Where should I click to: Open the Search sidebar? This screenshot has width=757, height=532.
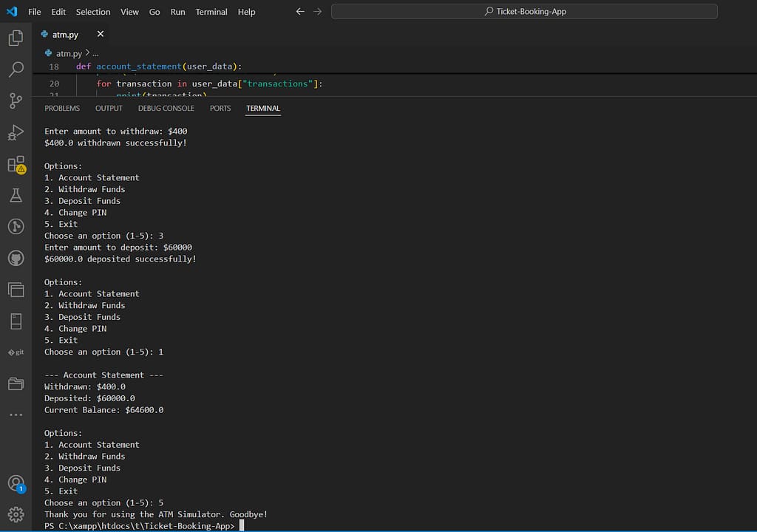16,69
